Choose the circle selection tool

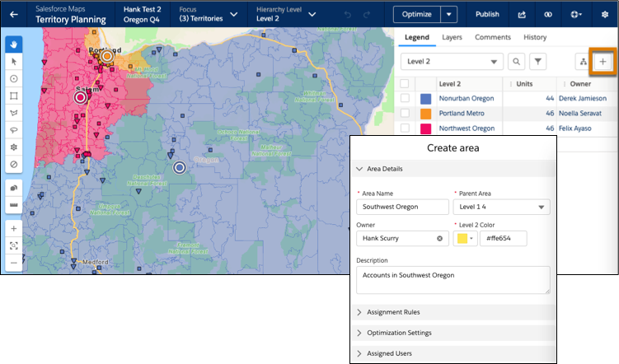click(14, 79)
